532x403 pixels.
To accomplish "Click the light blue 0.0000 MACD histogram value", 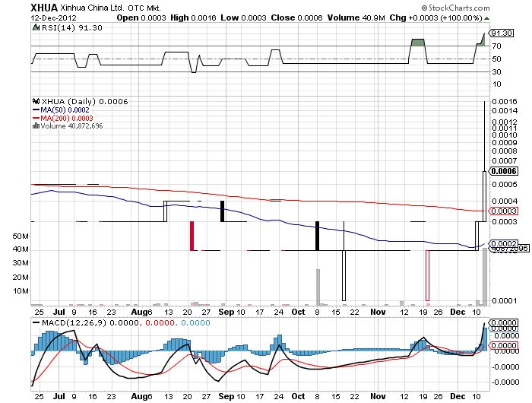I will click(x=195, y=322).
